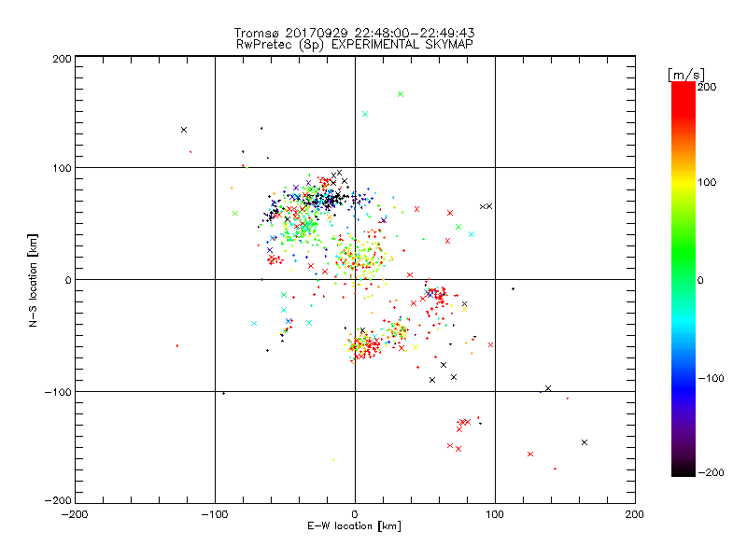Click the cyan X marker below the pair of black X markers
Viewport: 747px width, 560px height.
(x=472, y=234)
